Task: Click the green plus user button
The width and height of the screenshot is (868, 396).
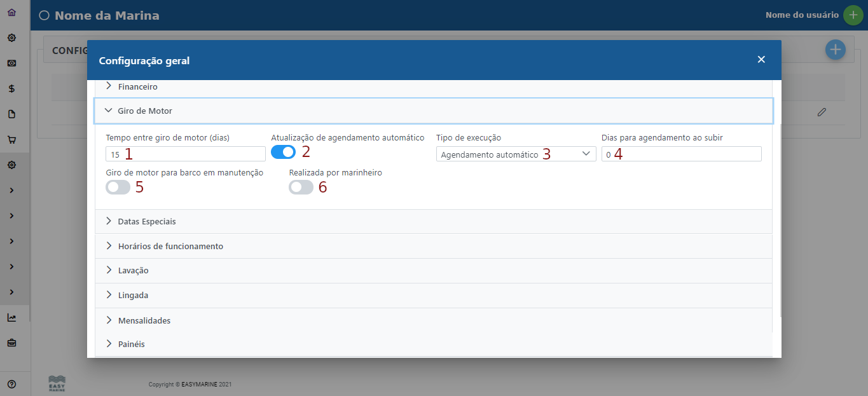Action: (853, 15)
